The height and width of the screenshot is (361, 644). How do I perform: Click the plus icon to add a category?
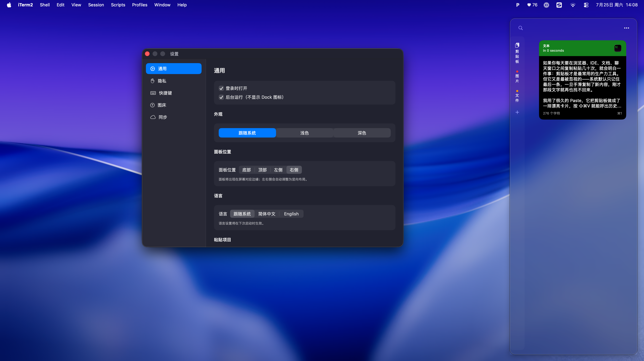(517, 112)
